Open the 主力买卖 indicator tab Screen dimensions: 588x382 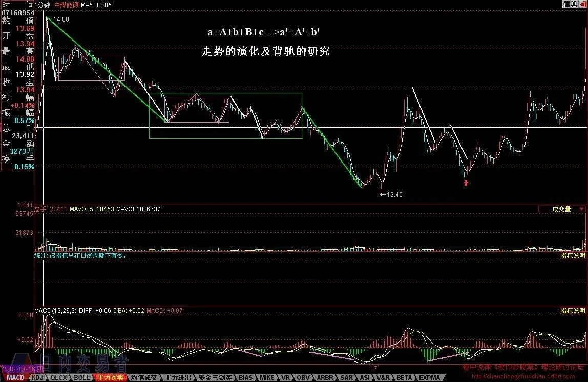point(110,378)
